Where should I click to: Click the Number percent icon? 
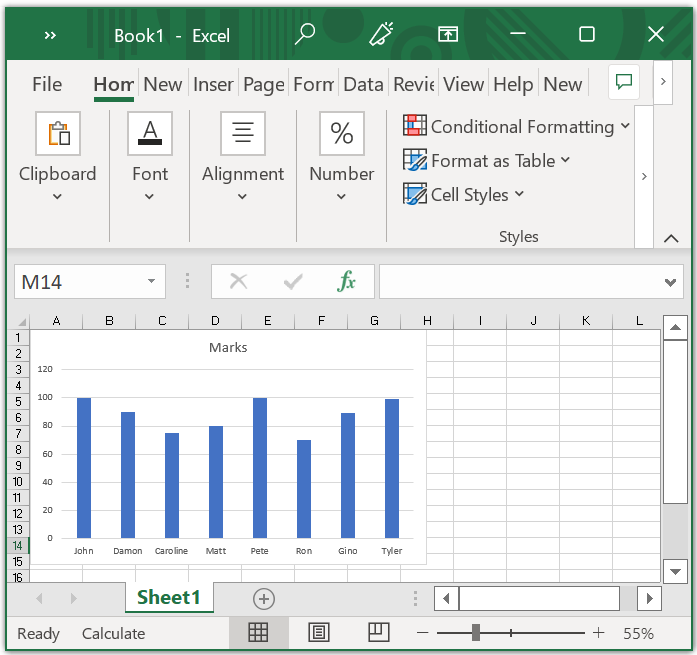(x=342, y=133)
